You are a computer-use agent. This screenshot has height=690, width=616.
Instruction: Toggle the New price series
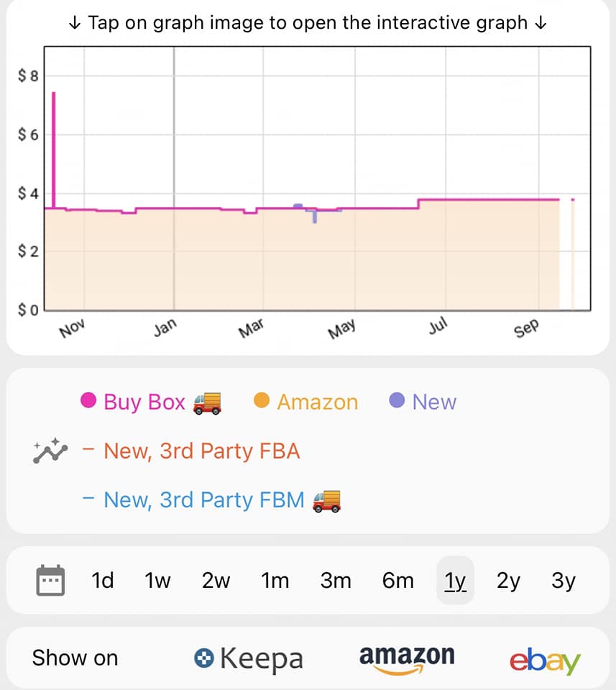pyautogui.click(x=423, y=402)
